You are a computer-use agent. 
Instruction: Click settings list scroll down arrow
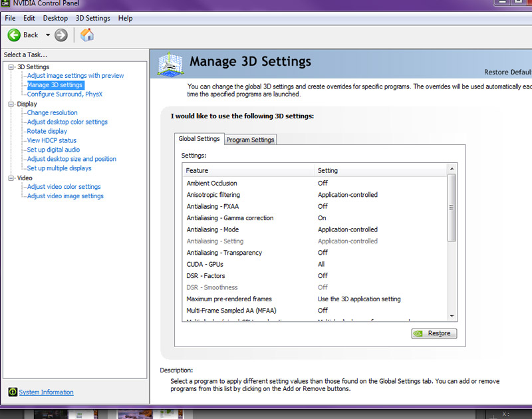point(452,316)
